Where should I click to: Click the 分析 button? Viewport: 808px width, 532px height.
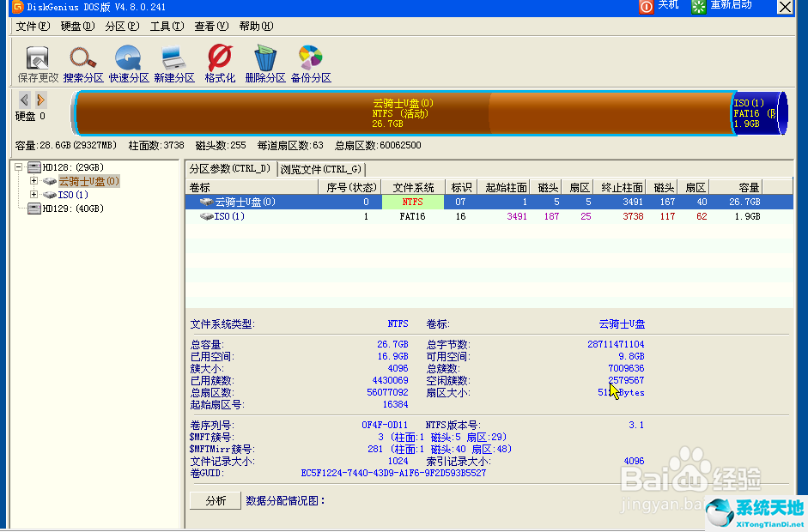pos(216,500)
